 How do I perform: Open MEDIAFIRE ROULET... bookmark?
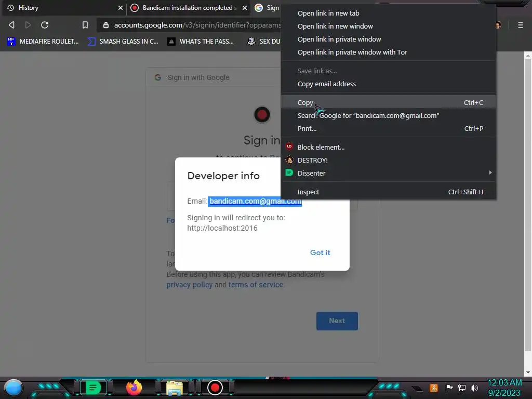pyautogui.click(x=43, y=42)
